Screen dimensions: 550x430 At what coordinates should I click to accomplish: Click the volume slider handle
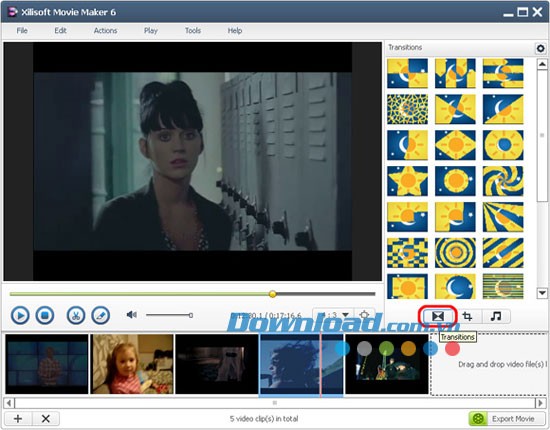pos(191,315)
